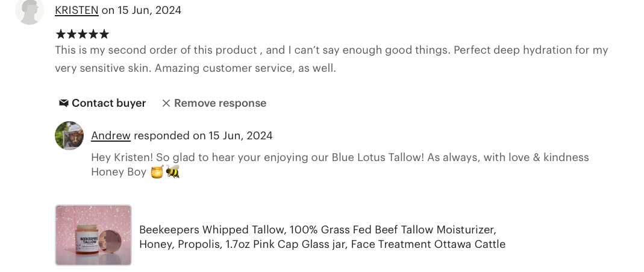Click the first star of the rating
The image size is (644, 272).
click(x=61, y=34)
